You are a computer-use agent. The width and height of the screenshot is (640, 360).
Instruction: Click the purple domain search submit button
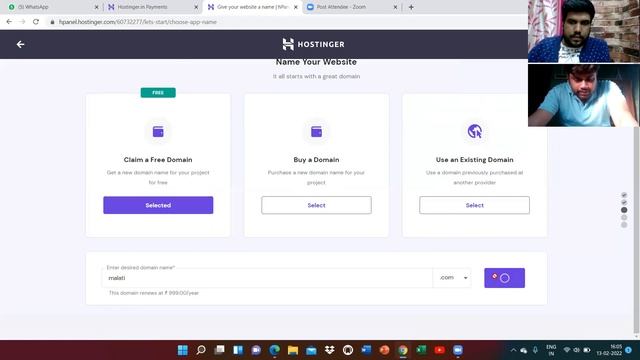coord(504,278)
